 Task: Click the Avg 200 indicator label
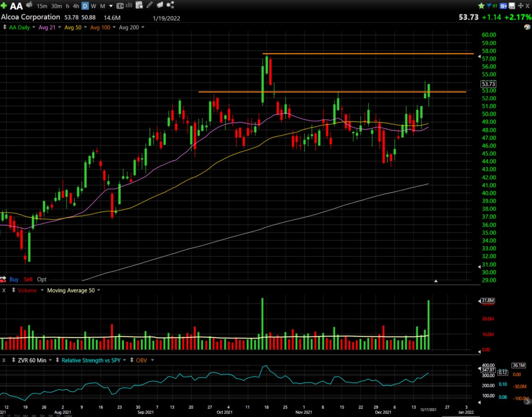click(129, 28)
